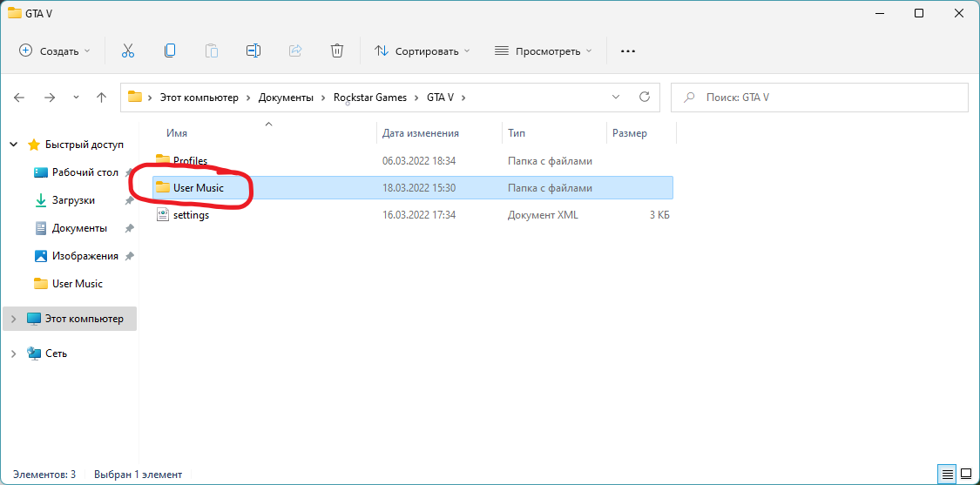Click Этот компьютер in breadcrumb path
980x485 pixels.
(x=199, y=98)
